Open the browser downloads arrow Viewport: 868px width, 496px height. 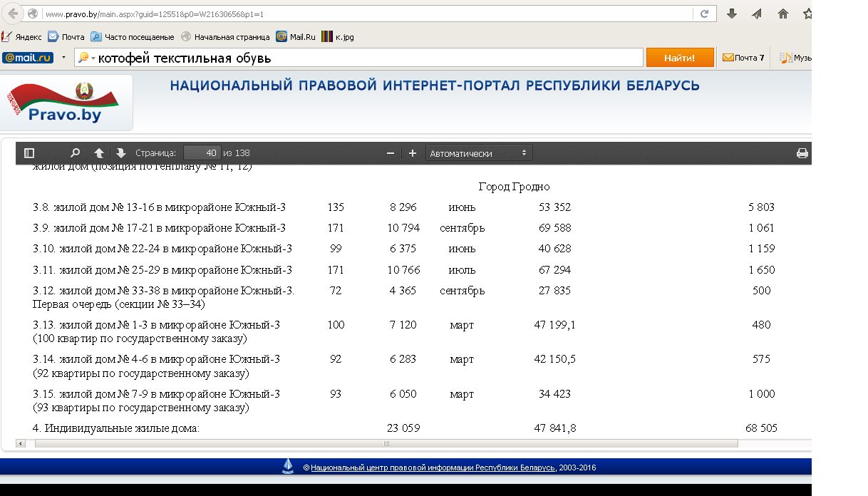(731, 14)
